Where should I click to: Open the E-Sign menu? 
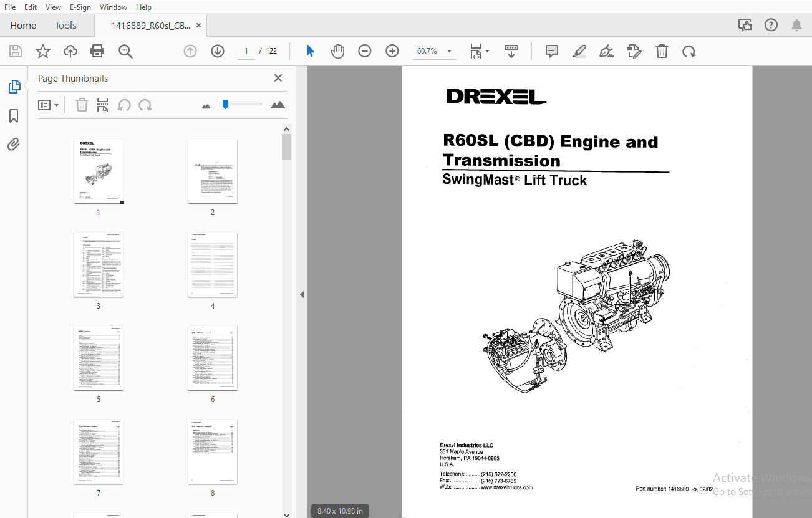tap(80, 7)
